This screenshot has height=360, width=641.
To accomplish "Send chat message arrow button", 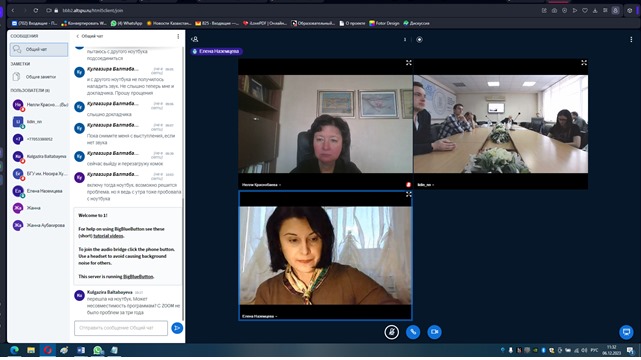I will click(x=177, y=328).
